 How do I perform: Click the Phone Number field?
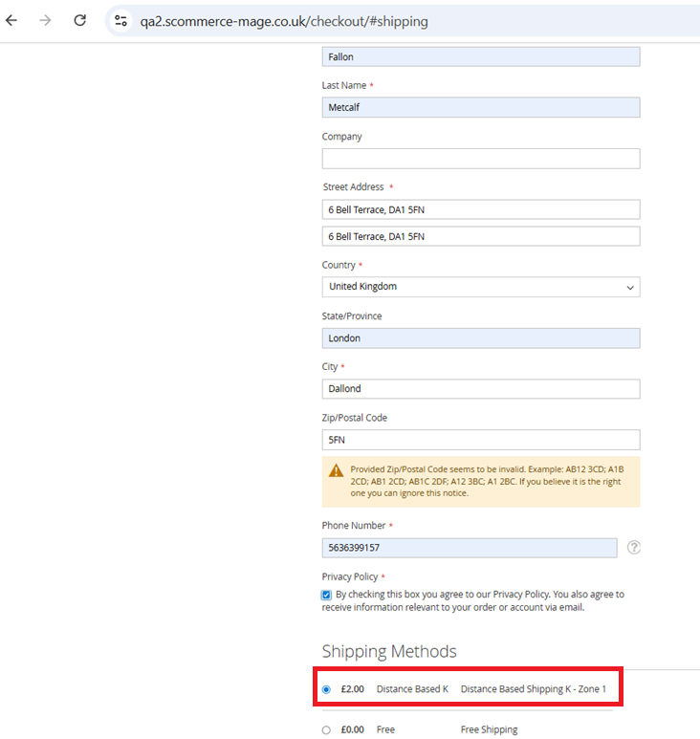click(x=469, y=548)
